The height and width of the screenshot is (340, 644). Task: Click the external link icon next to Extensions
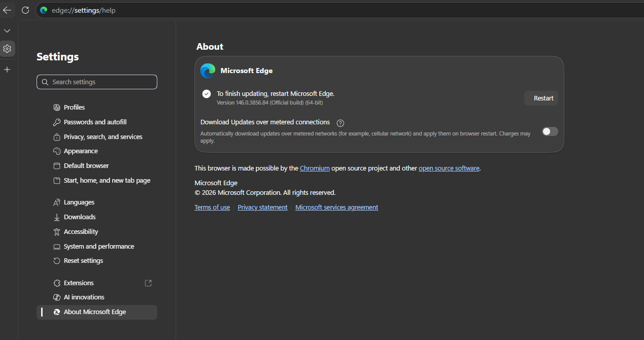[148, 283]
